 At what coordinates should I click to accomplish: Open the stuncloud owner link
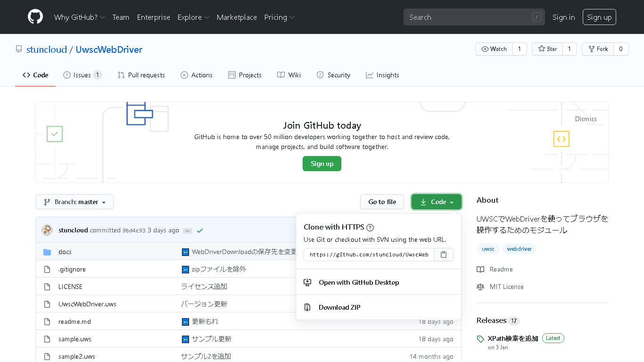47,49
